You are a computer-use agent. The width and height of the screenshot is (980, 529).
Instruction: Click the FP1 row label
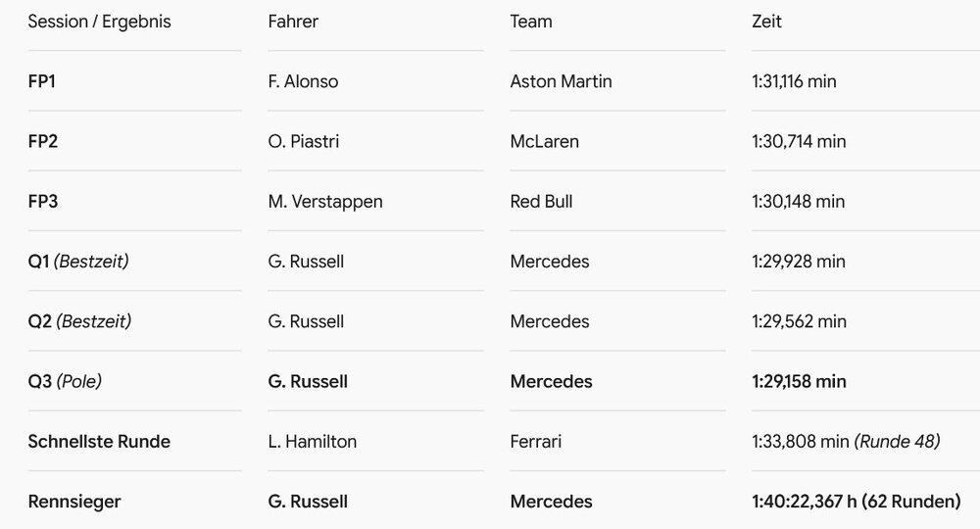(42, 81)
